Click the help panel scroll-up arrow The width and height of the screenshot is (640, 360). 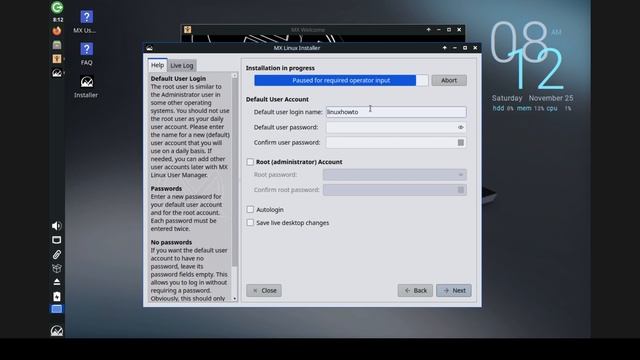pyautogui.click(x=235, y=76)
